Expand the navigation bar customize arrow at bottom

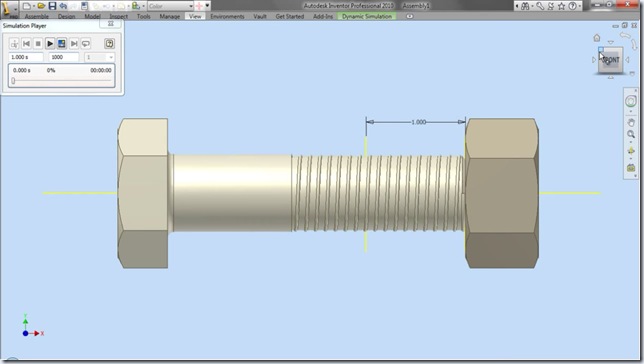pyautogui.click(x=636, y=176)
